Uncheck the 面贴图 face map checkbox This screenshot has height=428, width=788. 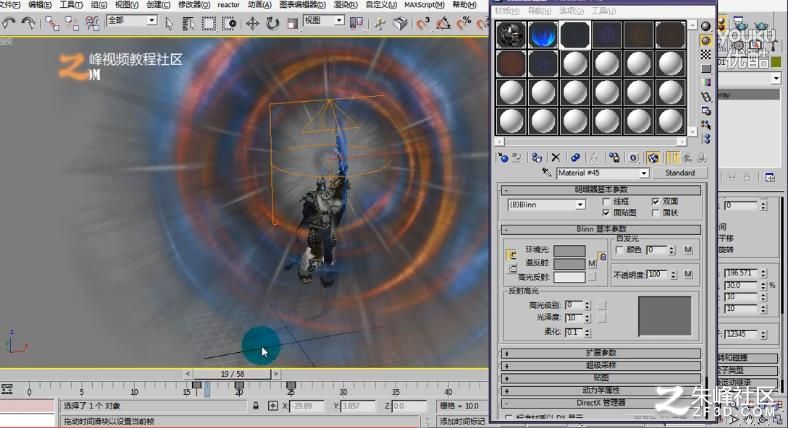(x=606, y=213)
